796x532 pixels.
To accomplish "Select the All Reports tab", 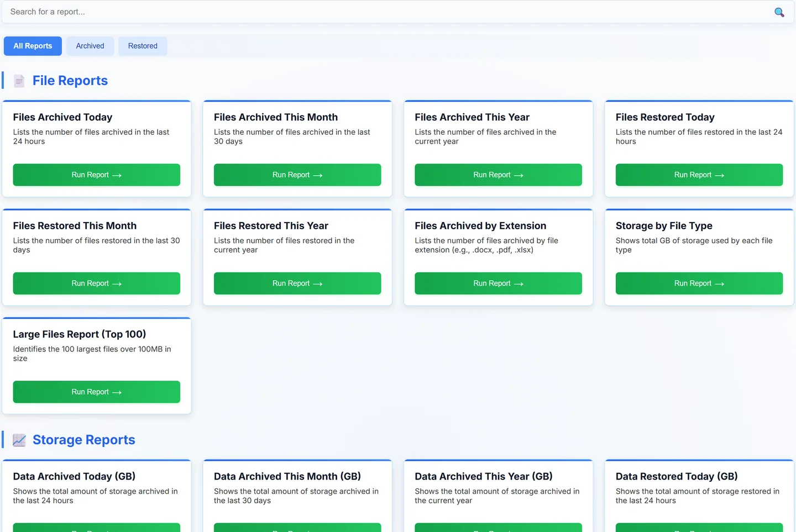I will click(x=33, y=46).
